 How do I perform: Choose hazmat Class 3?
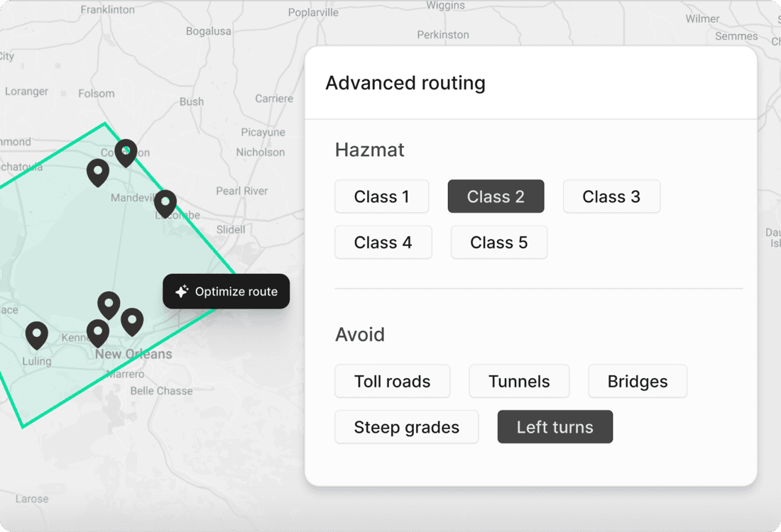click(x=611, y=196)
